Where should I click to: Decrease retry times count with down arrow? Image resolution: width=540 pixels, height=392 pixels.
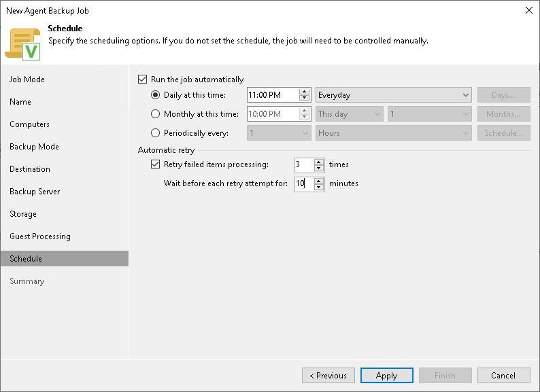pyautogui.click(x=319, y=168)
